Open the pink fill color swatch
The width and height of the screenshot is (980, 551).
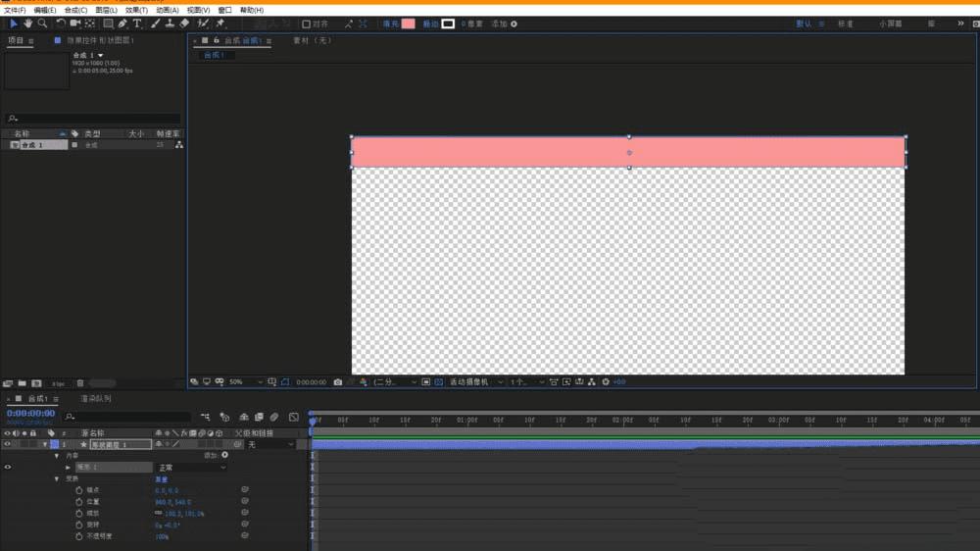coord(408,24)
